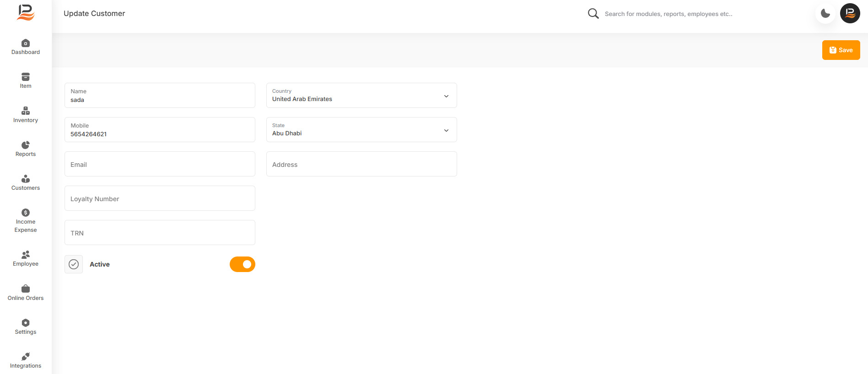
Task: Expand the State dropdown chevron
Action: click(446, 130)
